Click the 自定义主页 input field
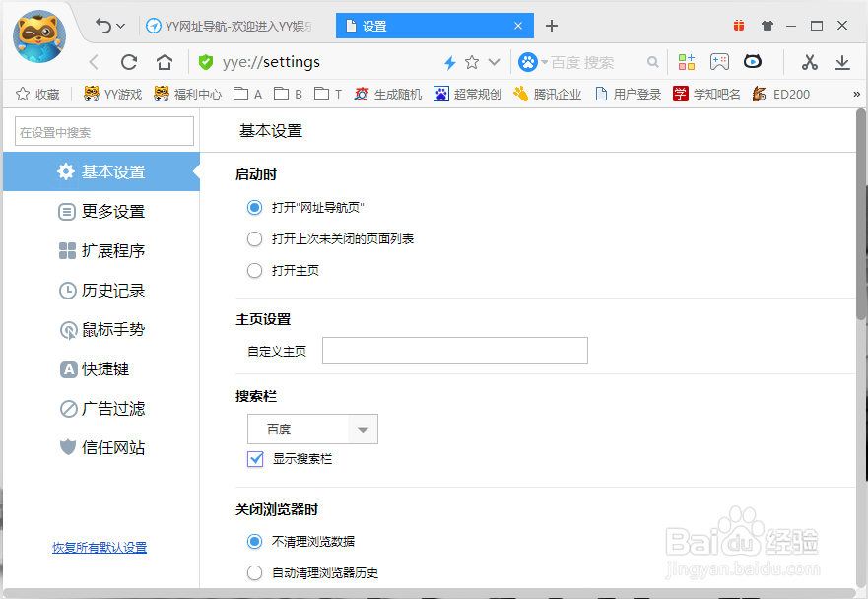Image resolution: width=868 pixels, height=599 pixels. [x=455, y=350]
